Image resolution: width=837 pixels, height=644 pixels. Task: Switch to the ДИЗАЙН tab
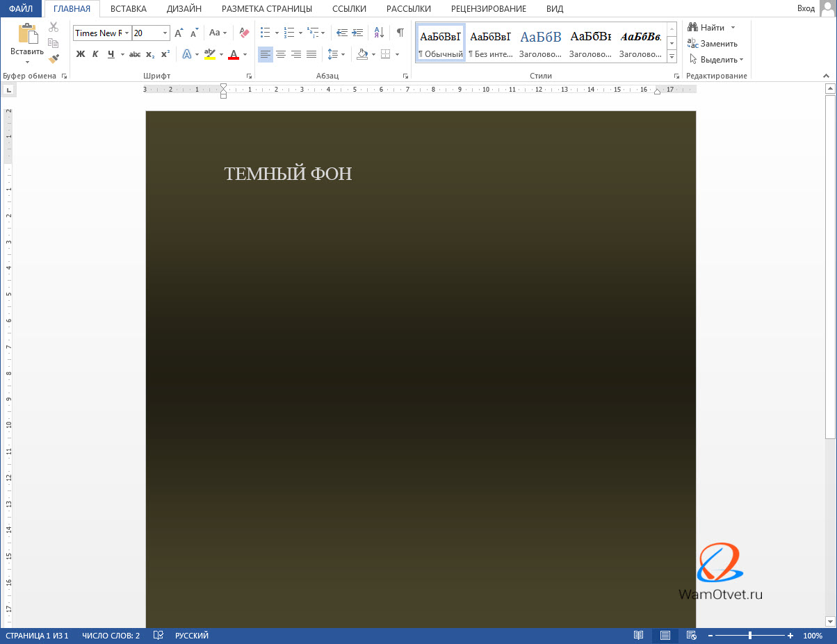[184, 9]
